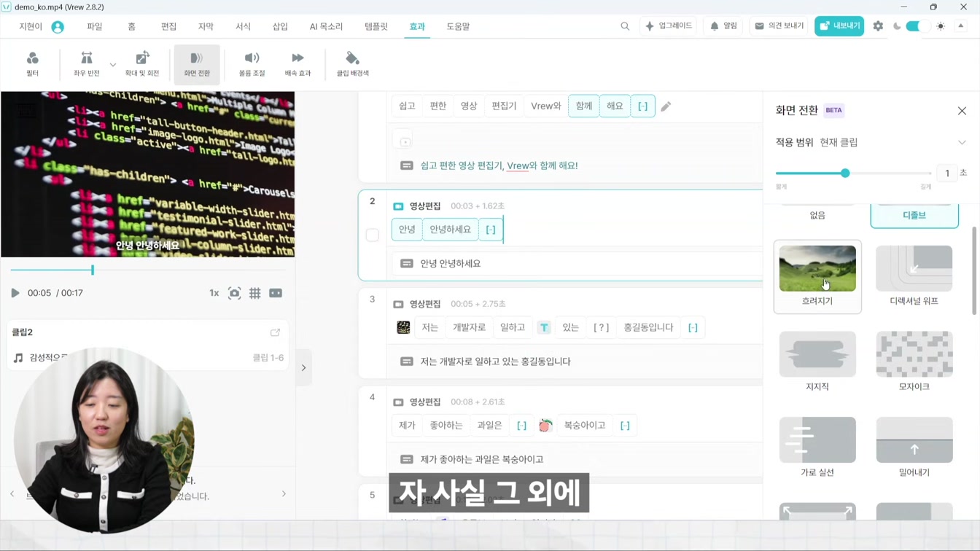980x551 pixels.
Task: Click the transitions panel vertical scrollbar
Action: pos(974,270)
